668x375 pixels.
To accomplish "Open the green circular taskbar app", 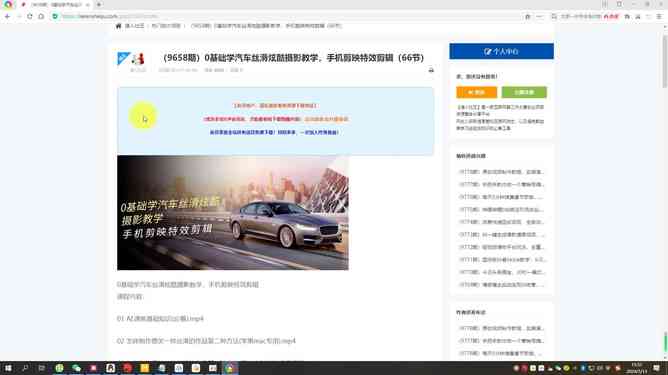I will [59, 368].
